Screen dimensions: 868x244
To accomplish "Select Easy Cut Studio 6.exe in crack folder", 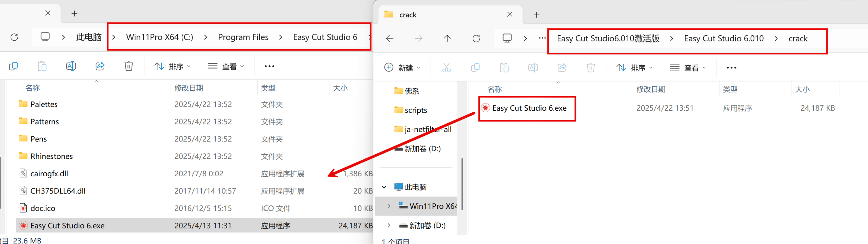I will pos(529,108).
